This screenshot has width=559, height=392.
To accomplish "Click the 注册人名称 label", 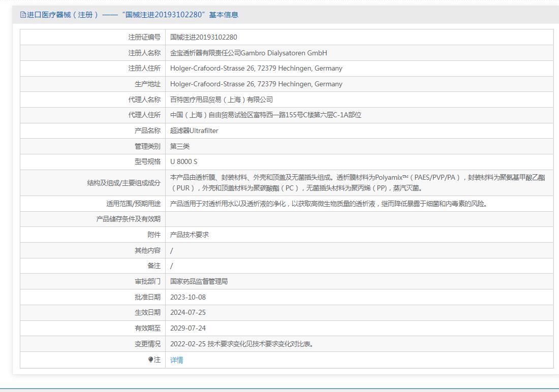I will coord(144,53).
